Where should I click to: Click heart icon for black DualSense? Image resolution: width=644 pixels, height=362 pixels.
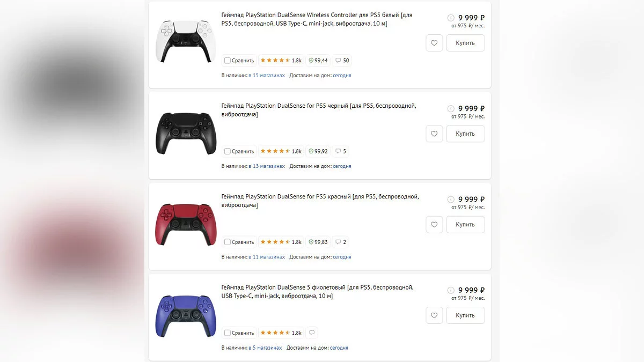click(x=434, y=134)
